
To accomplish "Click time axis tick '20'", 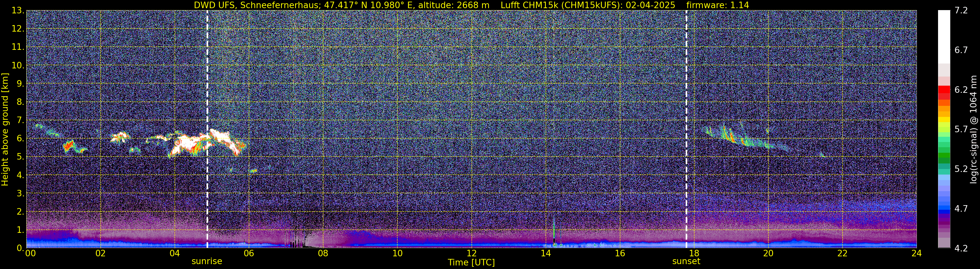I will pos(768,253).
